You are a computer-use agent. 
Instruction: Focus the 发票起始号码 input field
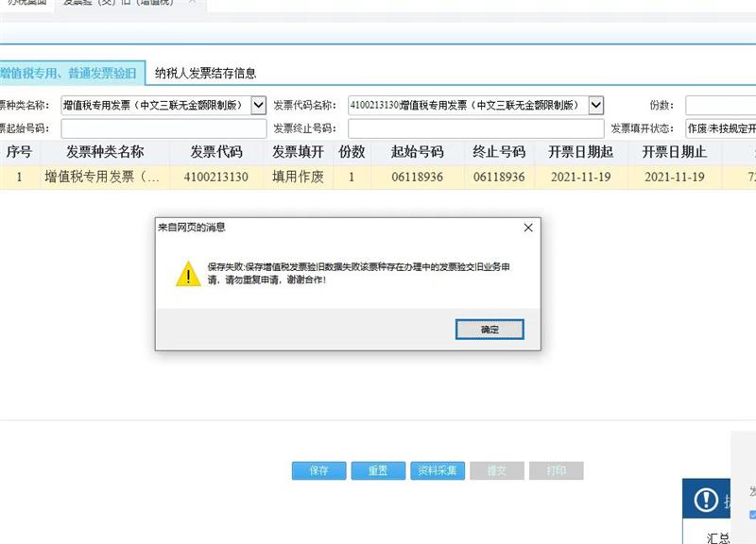pyautogui.click(x=163, y=128)
